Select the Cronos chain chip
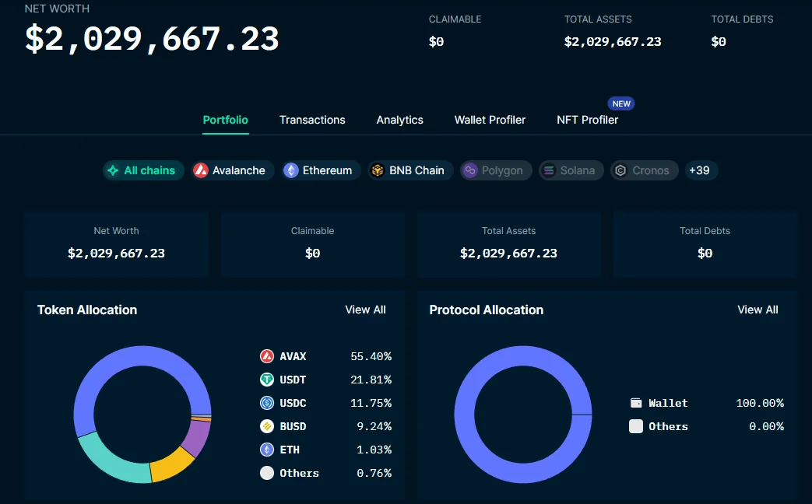The width and height of the screenshot is (812, 504). pos(643,170)
